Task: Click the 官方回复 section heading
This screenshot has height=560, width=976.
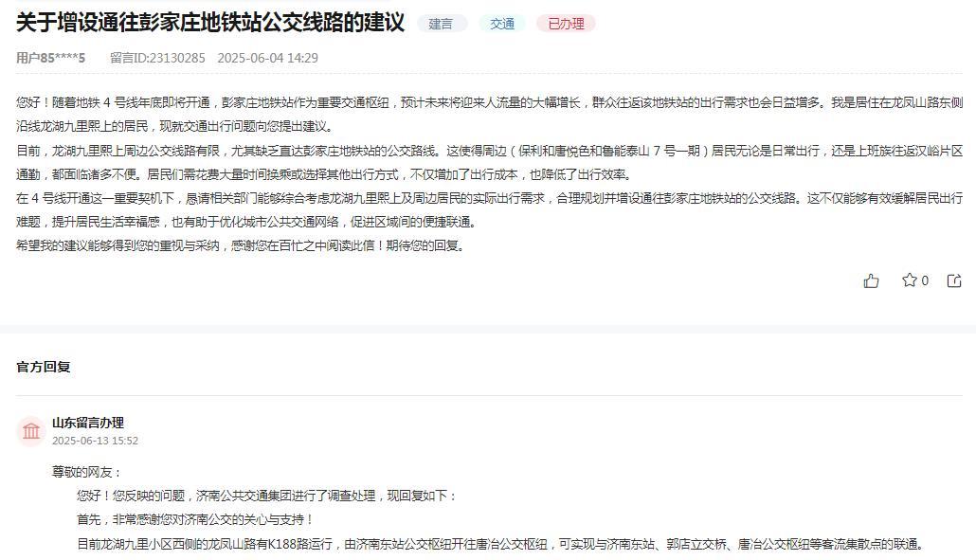Action: (x=44, y=367)
